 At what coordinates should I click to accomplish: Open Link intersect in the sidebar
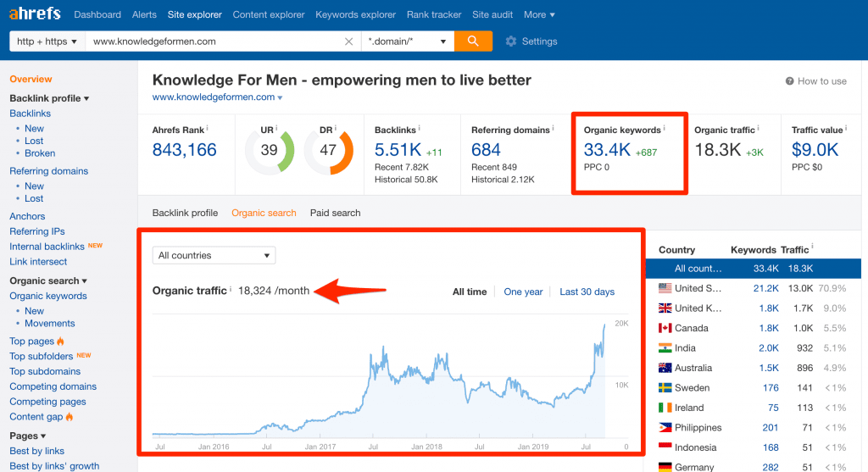tap(38, 262)
